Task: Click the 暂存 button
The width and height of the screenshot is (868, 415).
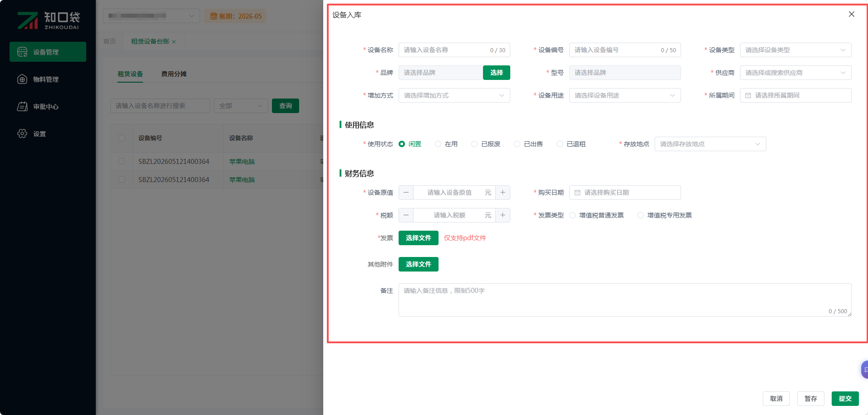Action: [810, 399]
